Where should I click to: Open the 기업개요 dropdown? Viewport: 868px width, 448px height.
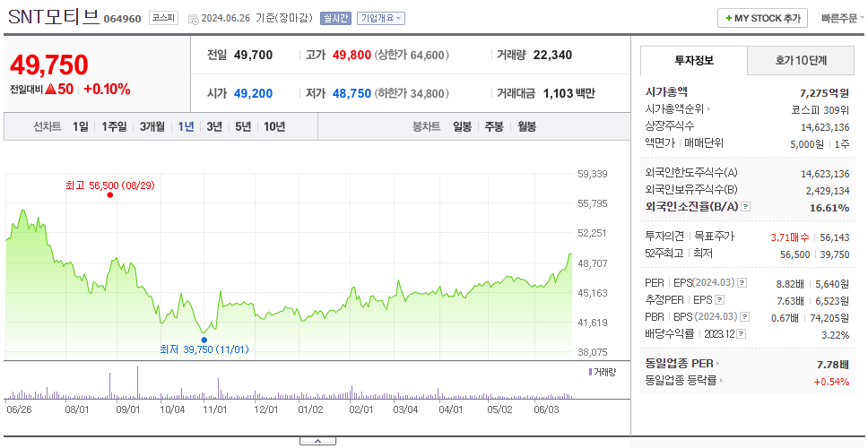[381, 18]
